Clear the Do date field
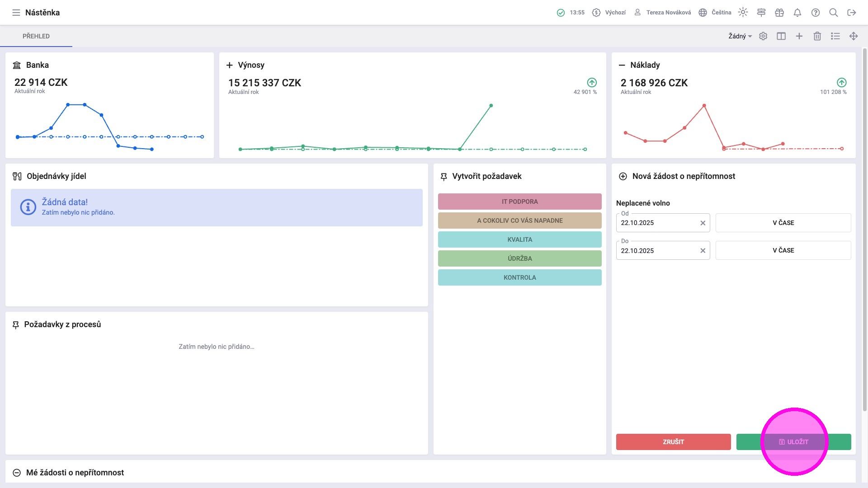The height and width of the screenshot is (488, 868). click(x=703, y=251)
